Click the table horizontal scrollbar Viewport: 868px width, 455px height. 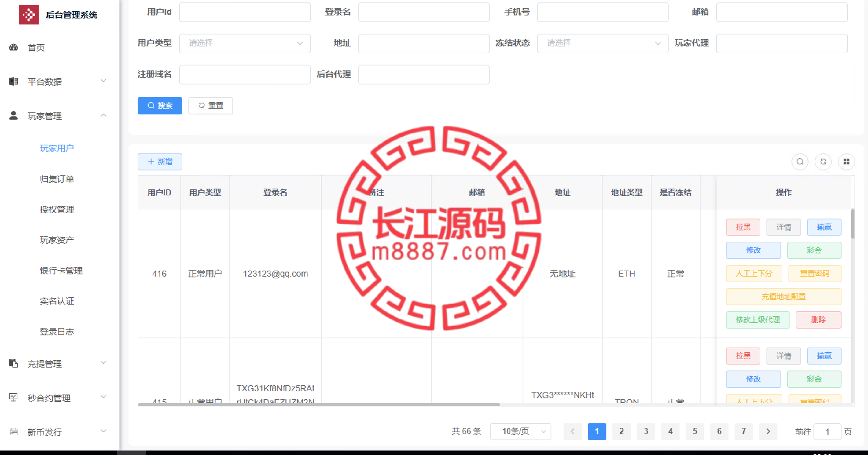(x=319, y=405)
